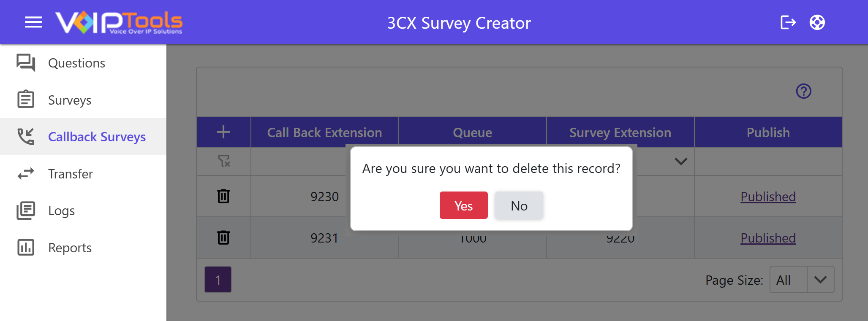The image size is (868, 321).
Task: Delete the 9231 extension row
Action: [223, 237]
